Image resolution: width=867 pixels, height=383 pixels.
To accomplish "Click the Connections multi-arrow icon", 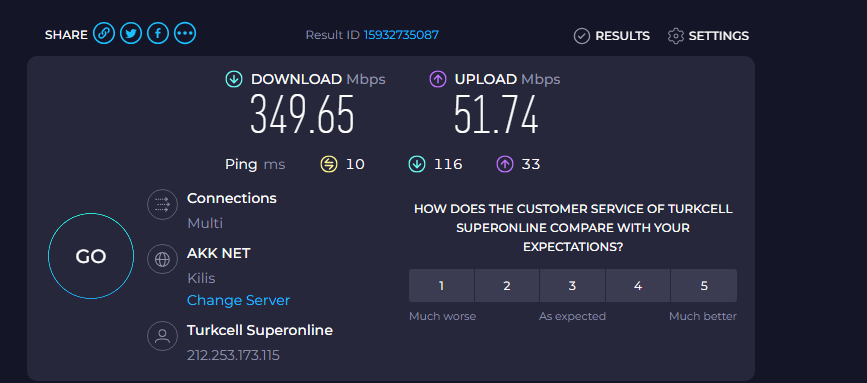I will point(162,204).
